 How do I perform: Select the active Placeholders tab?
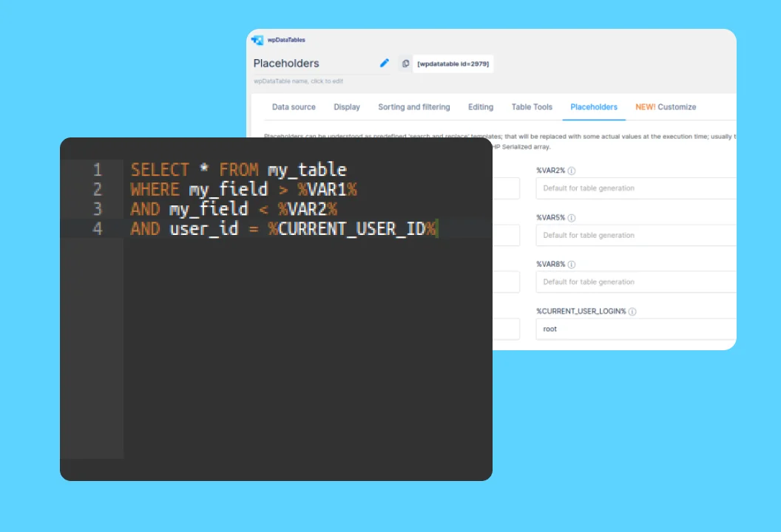[594, 107]
